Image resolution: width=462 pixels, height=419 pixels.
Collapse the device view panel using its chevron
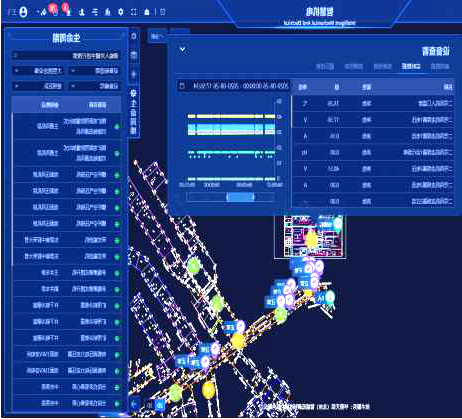tap(182, 50)
